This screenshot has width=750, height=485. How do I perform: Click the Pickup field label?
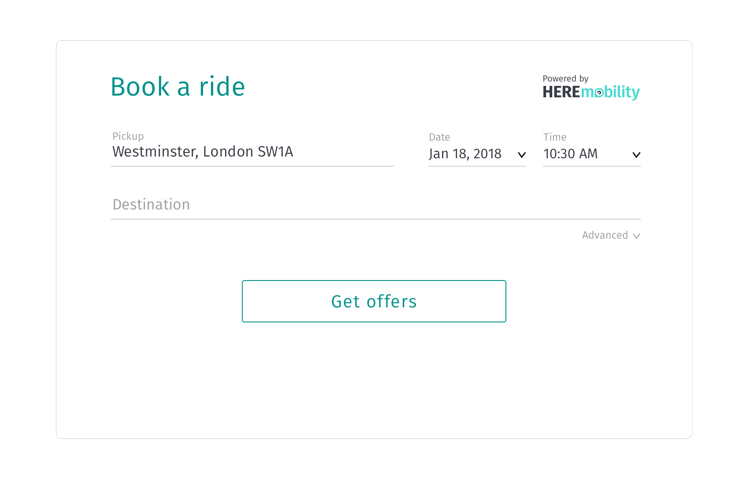[x=128, y=136]
